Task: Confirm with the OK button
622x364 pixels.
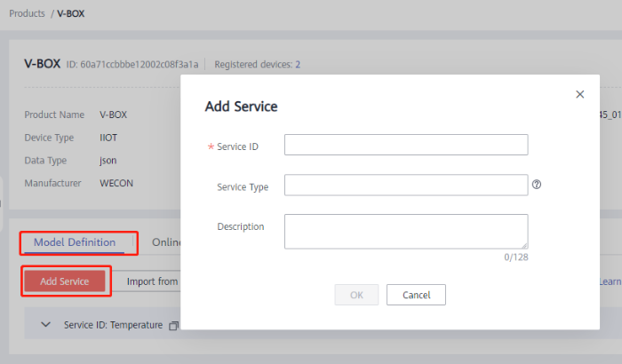Action: (x=356, y=295)
